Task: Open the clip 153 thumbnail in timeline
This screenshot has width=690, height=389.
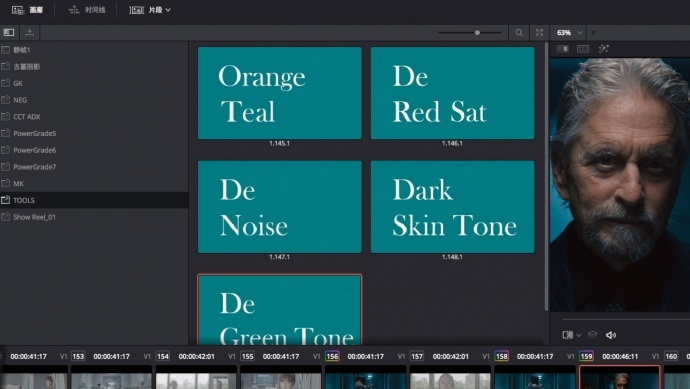Action: click(x=111, y=378)
